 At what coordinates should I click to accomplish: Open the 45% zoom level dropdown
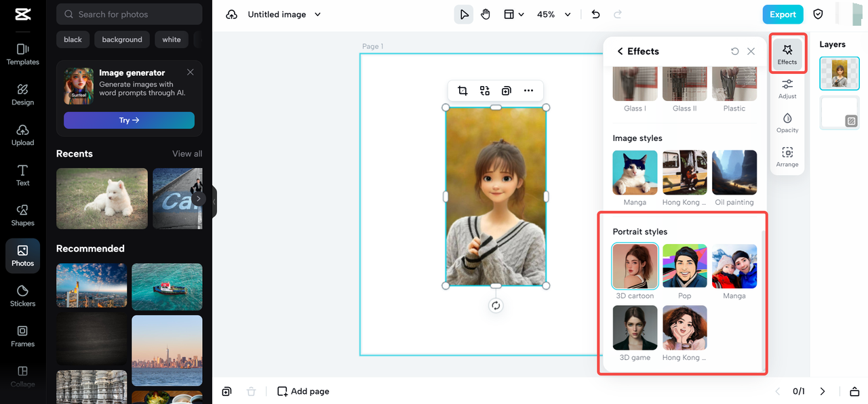pyautogui.click(x=554, y=14)
